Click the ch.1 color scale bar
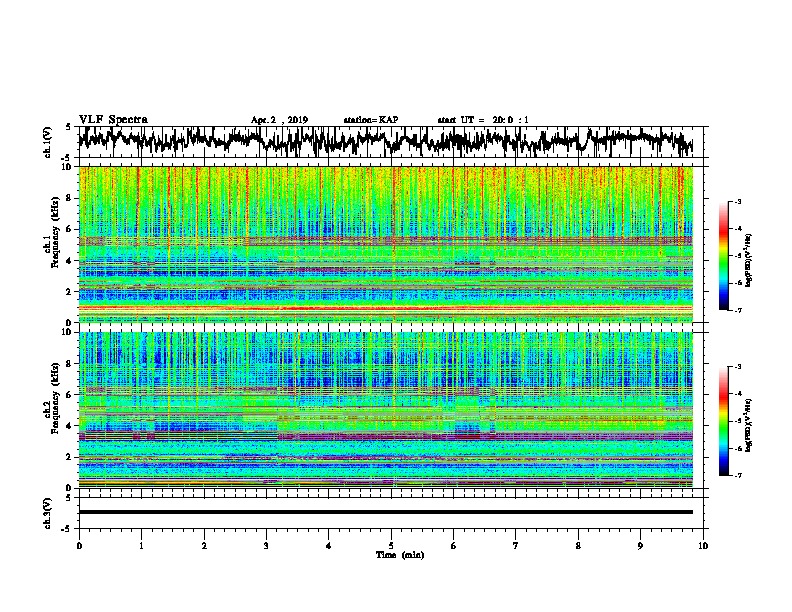Viewport: 792px width, 612px height. (723, 256)
